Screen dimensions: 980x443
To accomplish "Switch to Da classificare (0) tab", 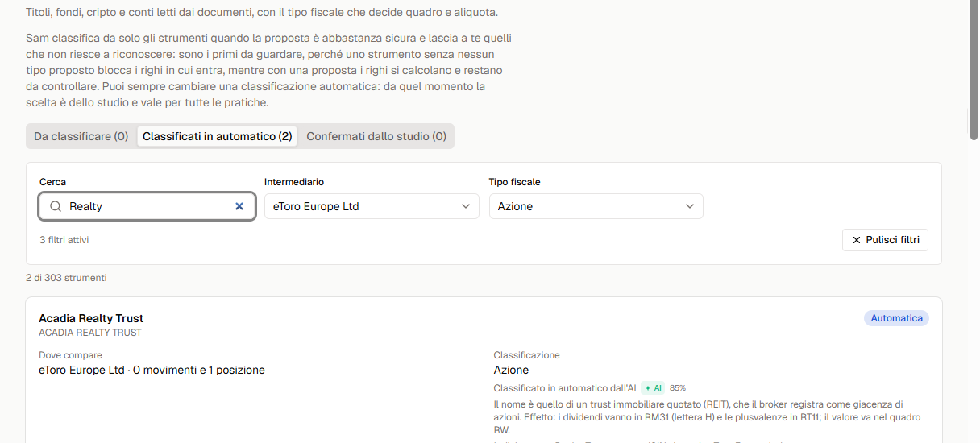I will (x=81, y=136).
